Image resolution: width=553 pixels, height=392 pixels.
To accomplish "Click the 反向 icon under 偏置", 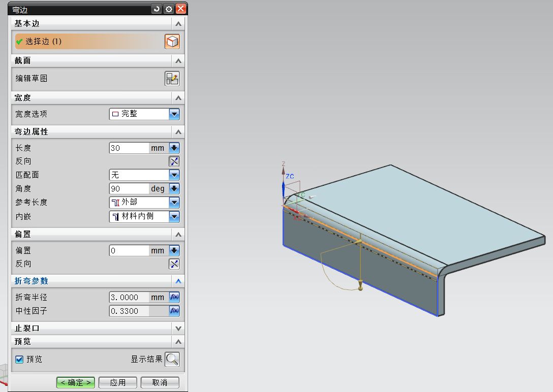I will point(174,264).
